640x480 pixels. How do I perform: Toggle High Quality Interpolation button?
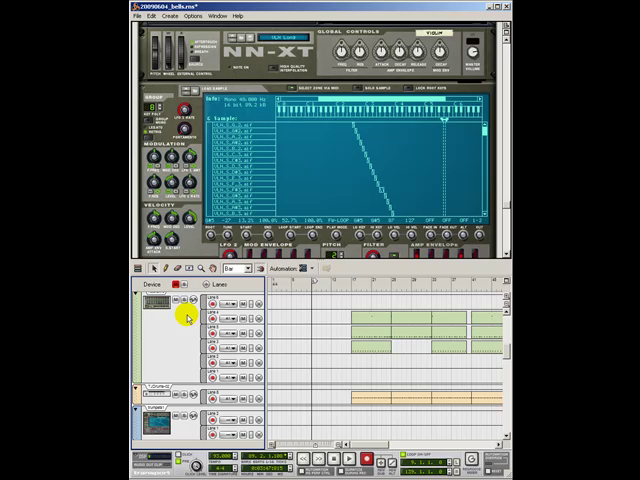pos(273,68)
